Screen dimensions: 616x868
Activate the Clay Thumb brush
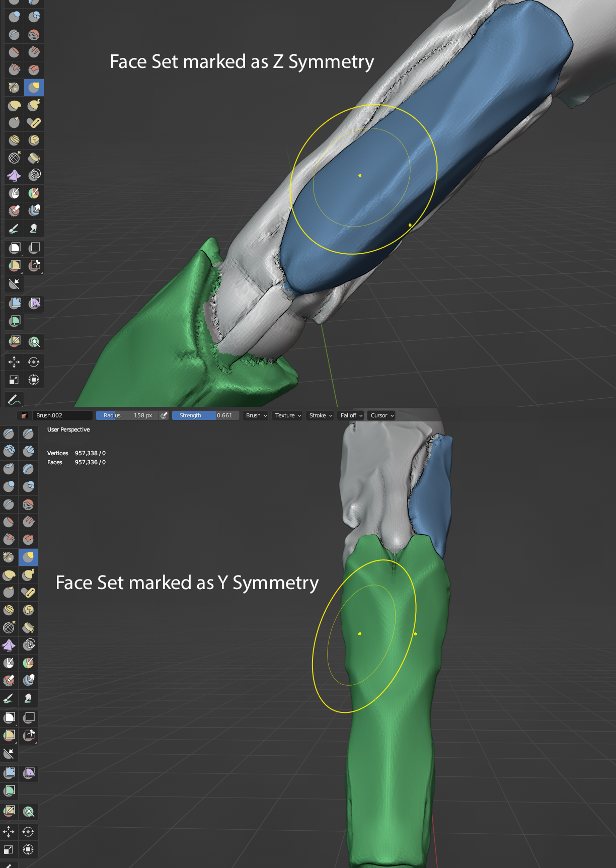click(9, 469)
